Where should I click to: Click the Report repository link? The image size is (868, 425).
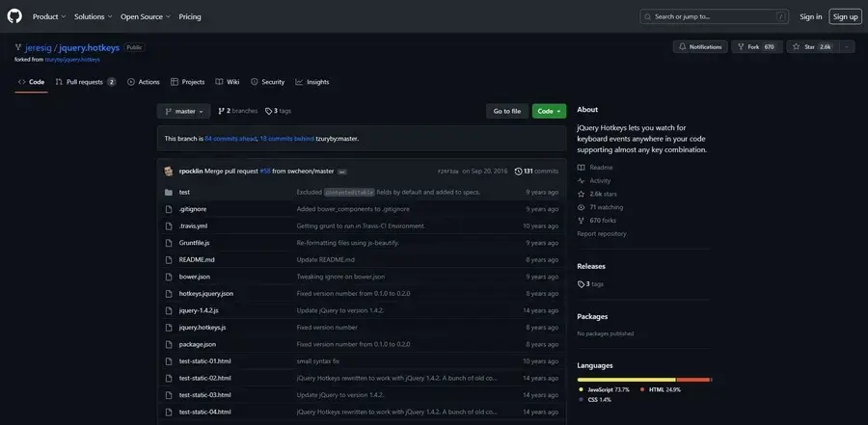[602, 234]
